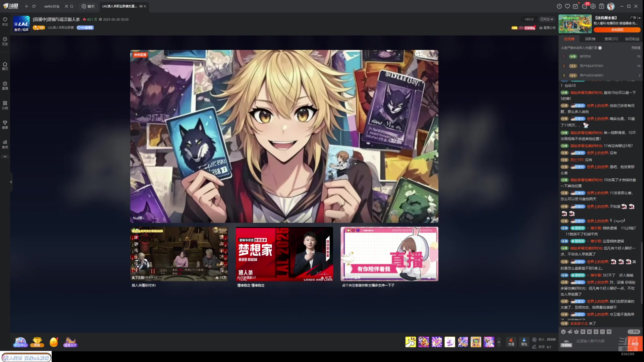Open the 狼人杀精彩对决! stream card

coord(179,257)
